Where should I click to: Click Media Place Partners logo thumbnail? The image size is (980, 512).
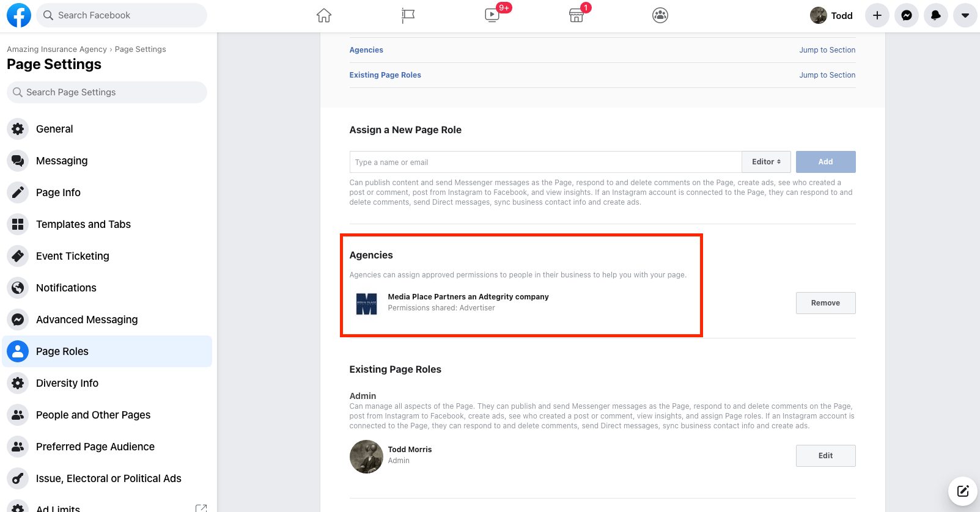click(x=366, y=303)
